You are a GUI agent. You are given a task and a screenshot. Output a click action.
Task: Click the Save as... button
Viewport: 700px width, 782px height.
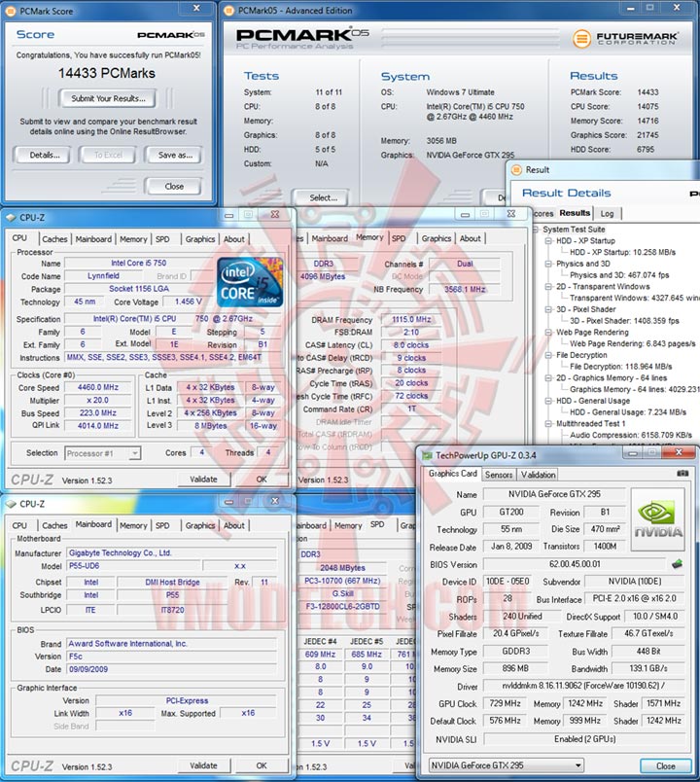click(x=174, y=155)
